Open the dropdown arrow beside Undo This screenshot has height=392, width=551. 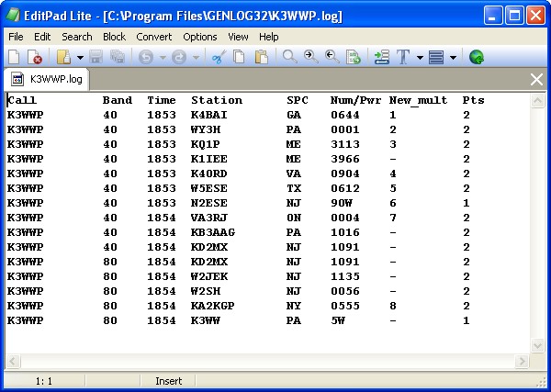[x=161, y=57]
